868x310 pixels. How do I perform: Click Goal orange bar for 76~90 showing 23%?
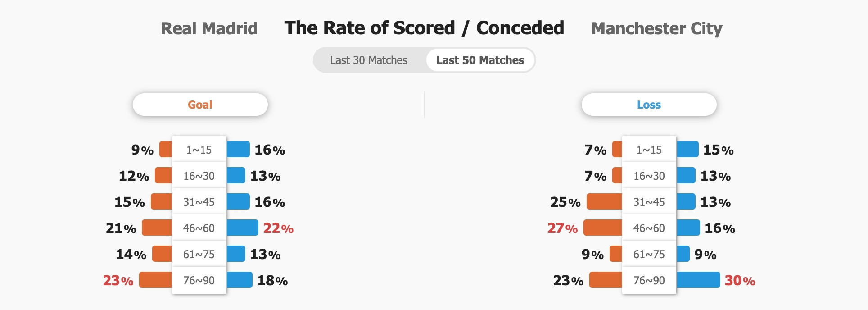[156, 280]
